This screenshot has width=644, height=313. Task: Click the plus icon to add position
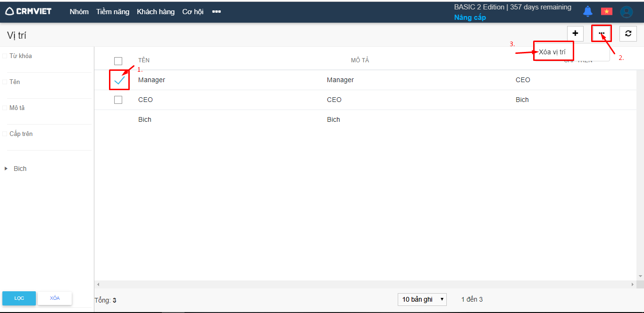click(x=575, y=34)
